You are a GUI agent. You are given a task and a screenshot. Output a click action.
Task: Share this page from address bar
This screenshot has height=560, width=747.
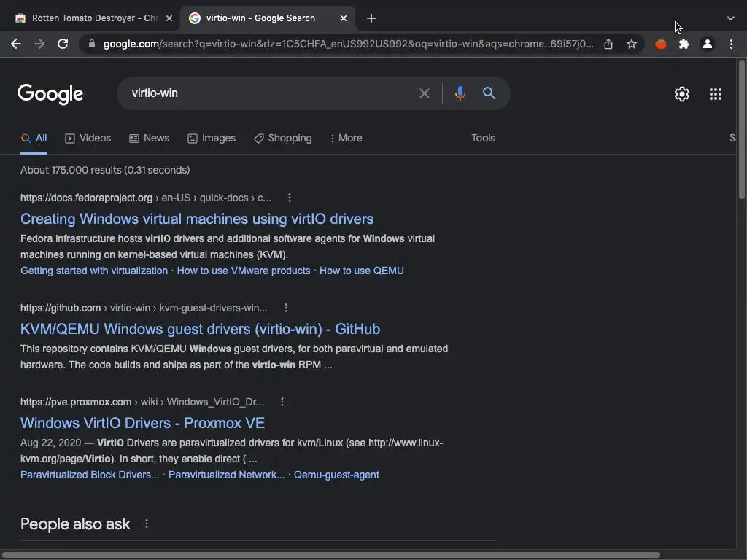608,44
